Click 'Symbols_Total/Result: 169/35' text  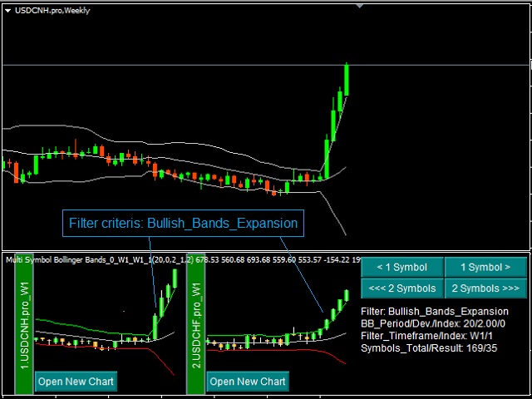tap(429, 348)
